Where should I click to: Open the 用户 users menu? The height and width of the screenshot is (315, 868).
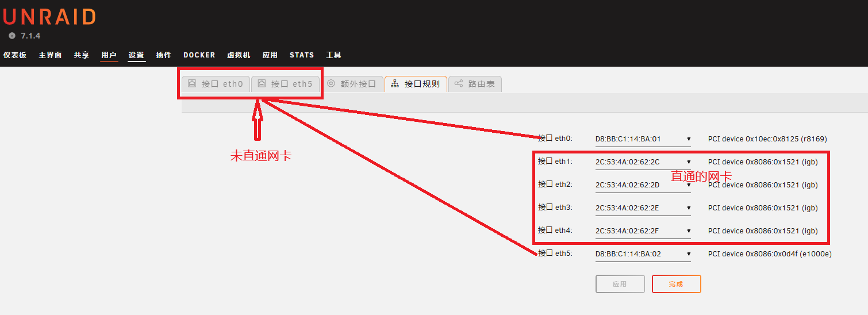tap(109, 55)
